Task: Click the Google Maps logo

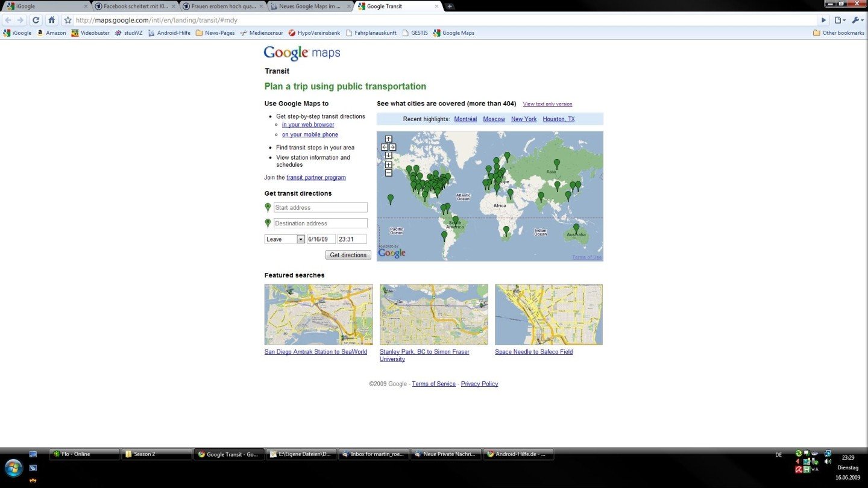Action: (302, 53)
